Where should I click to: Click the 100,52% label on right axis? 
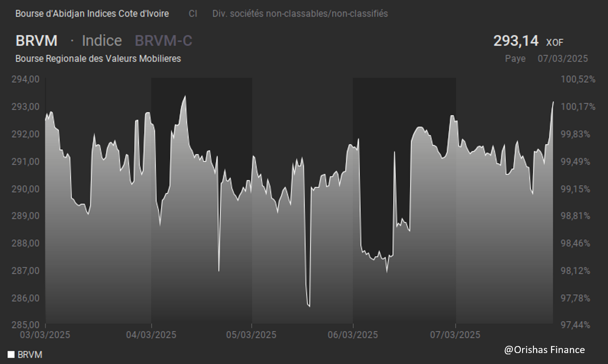[578, 79]
